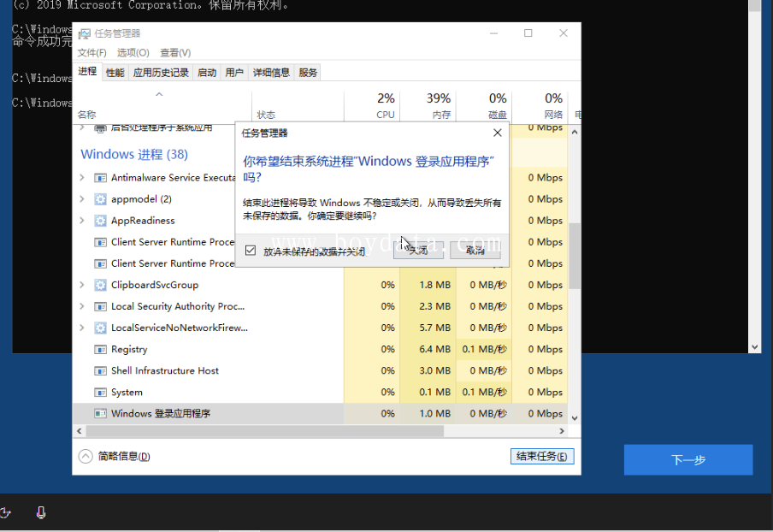
Task: Close the 任务管理器 confirmation dialog with X
Action: (x=498, y=133)
